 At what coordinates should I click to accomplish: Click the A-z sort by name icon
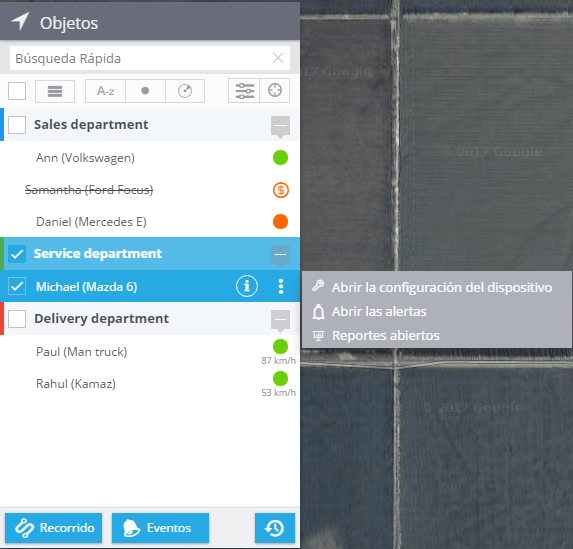[x=106, y=91]
